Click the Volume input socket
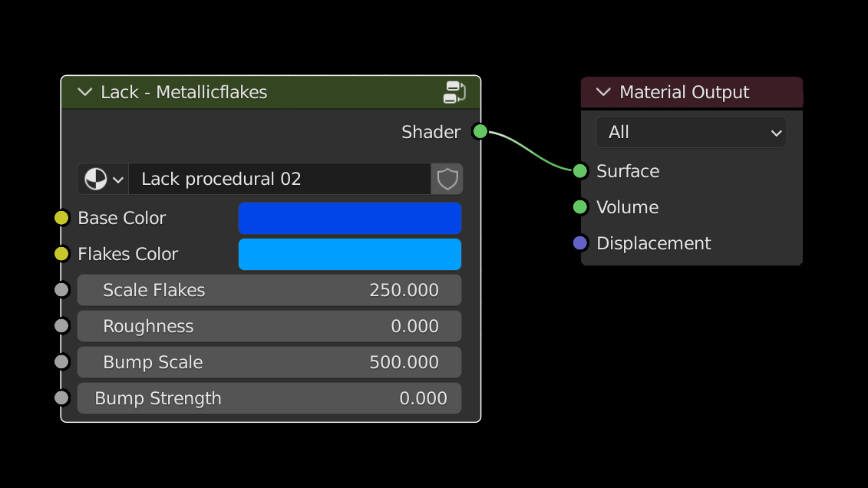Screen dimensions: 868x488 tap(580, 207)
